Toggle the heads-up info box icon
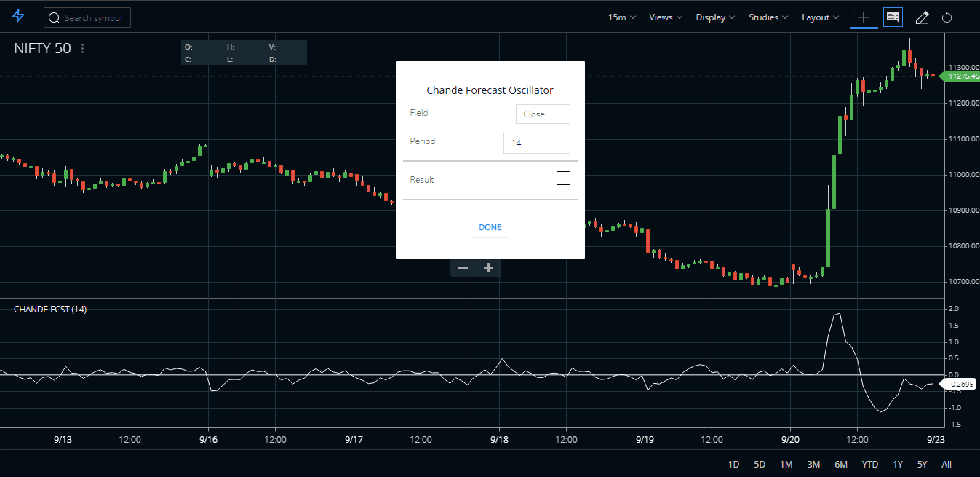Screen dimensions: 980x477 tap(893, 17)
